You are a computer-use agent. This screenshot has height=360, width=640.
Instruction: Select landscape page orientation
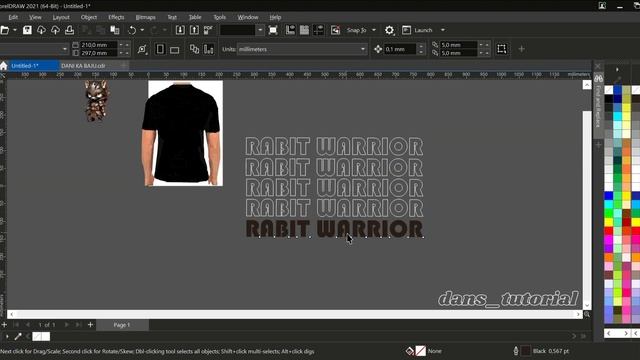coord(175,50)
